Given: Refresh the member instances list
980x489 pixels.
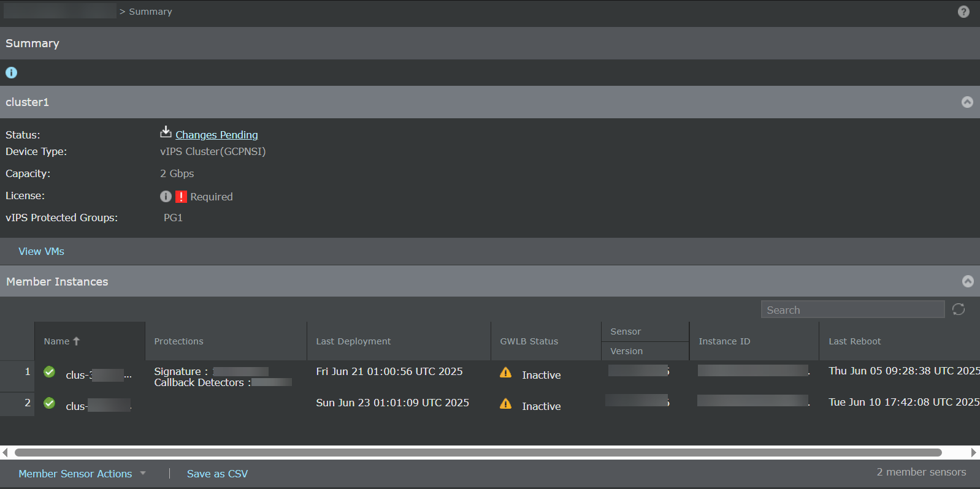Looking at the screenshot, I should (x=959, y=309).
